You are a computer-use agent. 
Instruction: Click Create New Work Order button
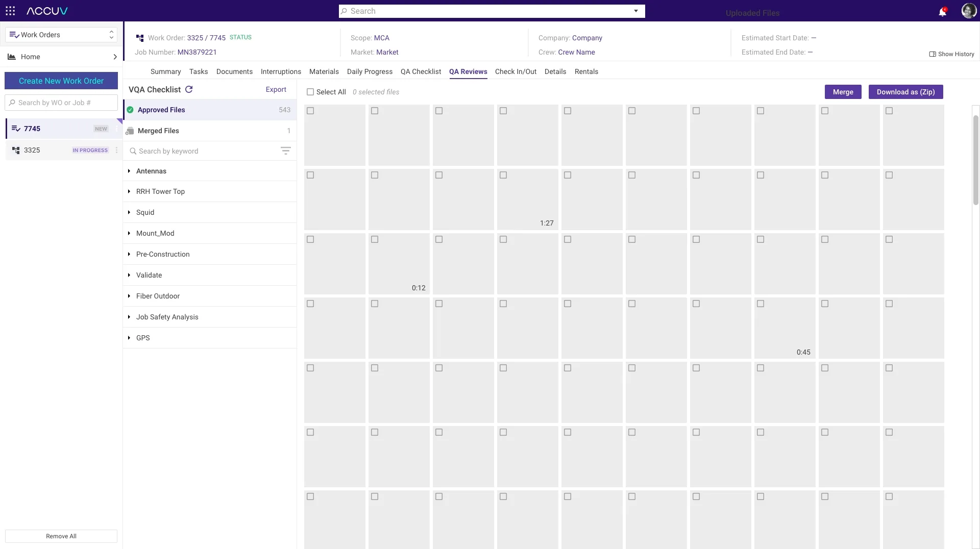(61, 81)
